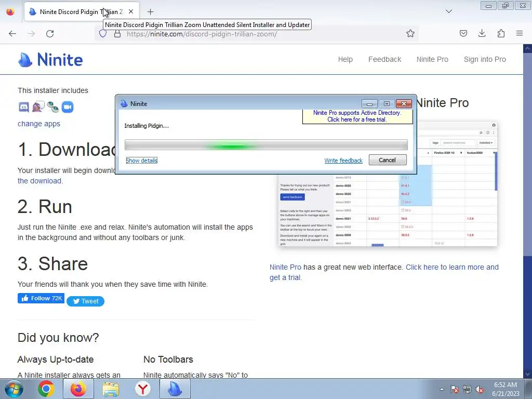Click 'This installer includes' text
This screenshot has height=399, width=532.
coord(53,90)
